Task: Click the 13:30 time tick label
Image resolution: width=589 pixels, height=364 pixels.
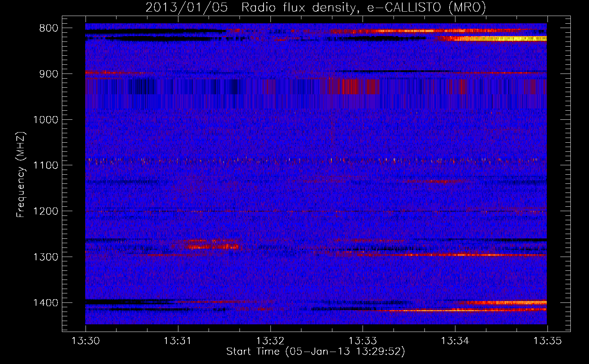Action: [x=86, y=341]
